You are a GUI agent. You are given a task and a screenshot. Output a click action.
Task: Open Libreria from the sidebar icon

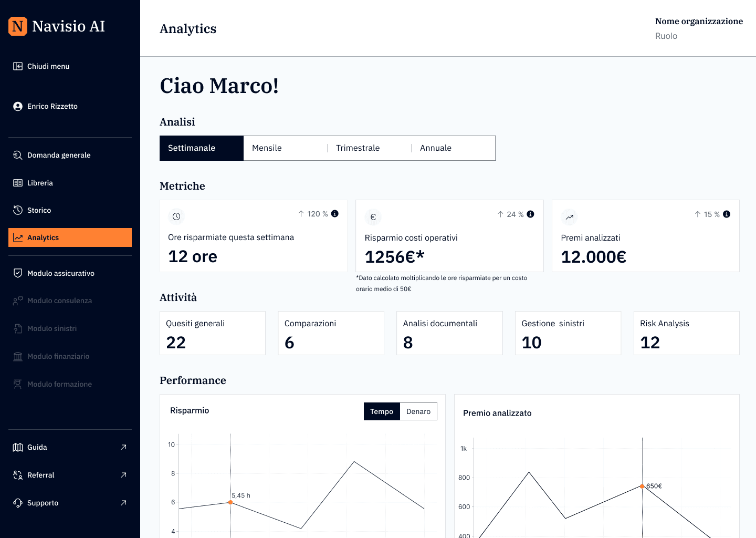[x=17, y=182]
